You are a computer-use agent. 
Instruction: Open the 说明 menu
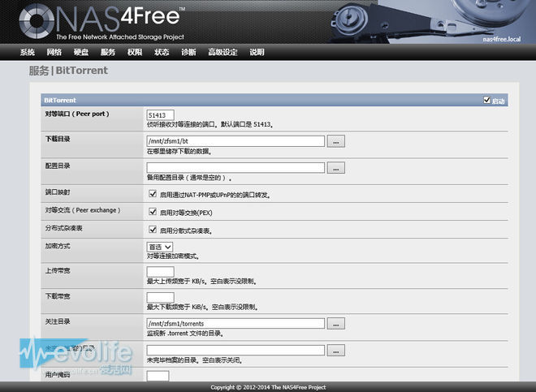pyautogui.click(x=257, y=52)
